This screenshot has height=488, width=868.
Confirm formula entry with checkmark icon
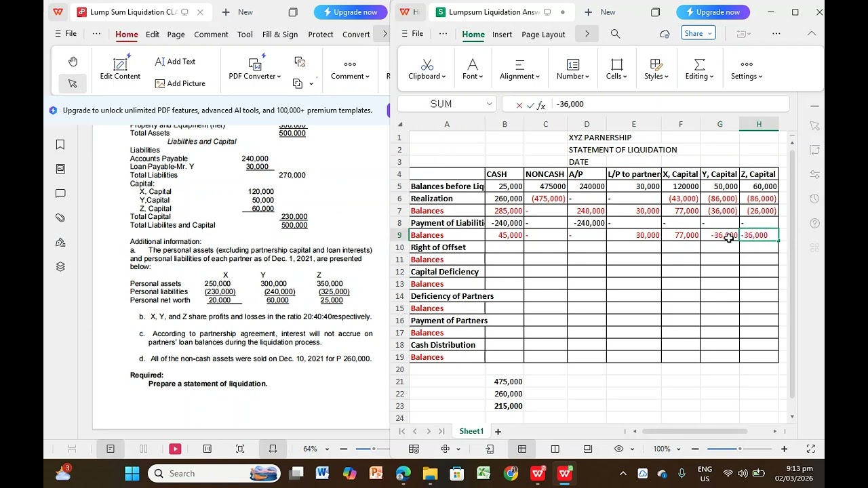[530, 104]
